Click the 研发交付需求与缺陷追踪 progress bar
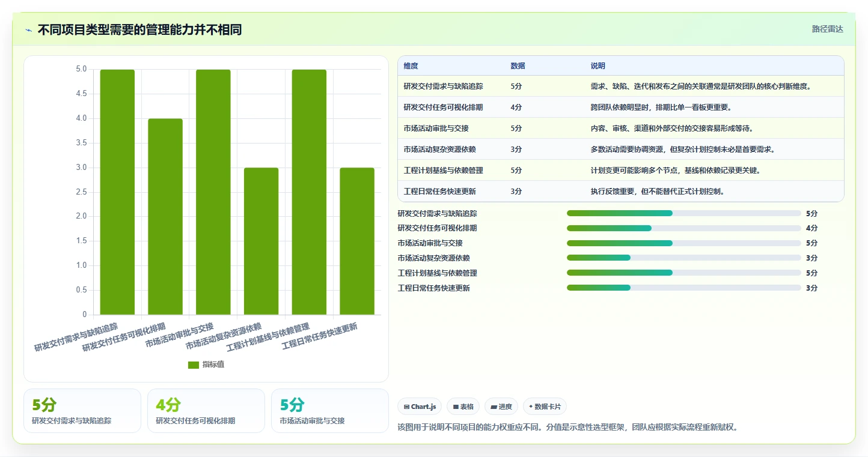The height and width of the screenshot is (457, 868). [684, 213]
